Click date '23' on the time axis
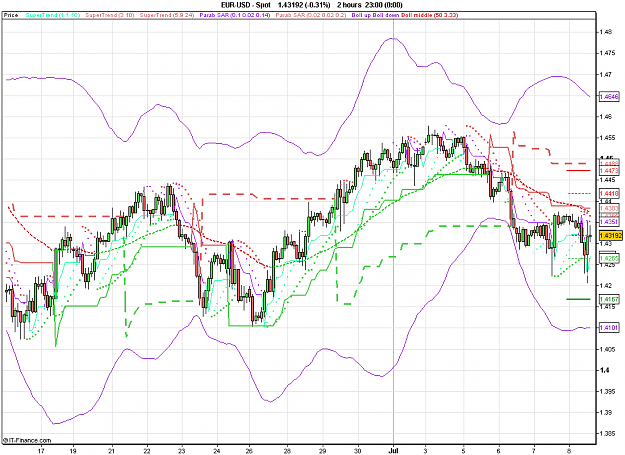The width and height of the screenshot is (625, 455). 182,451
